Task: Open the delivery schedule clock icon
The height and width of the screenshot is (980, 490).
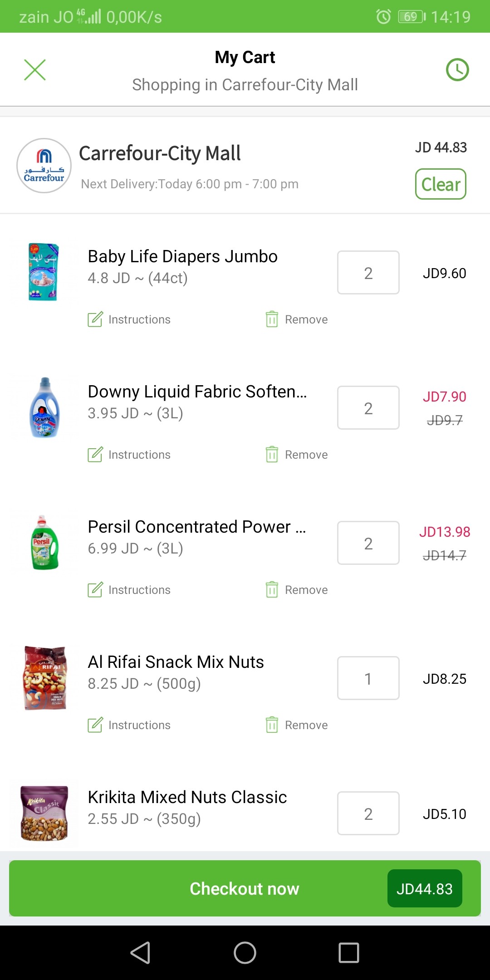Action: coord(457,70)
